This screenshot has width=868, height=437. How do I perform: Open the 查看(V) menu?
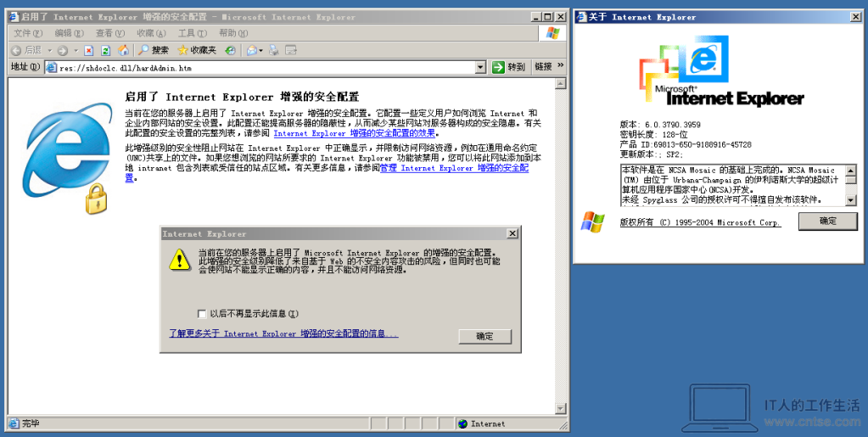110,33
